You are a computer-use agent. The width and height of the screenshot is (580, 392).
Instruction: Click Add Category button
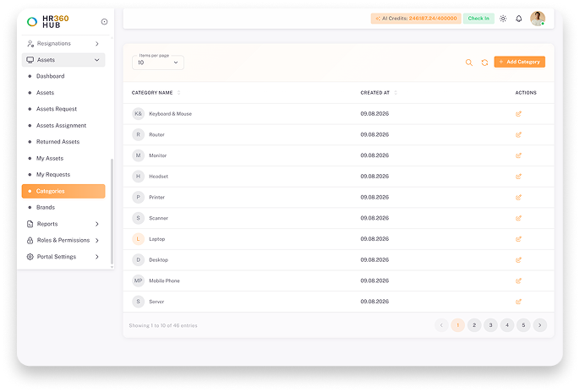click(x=519, y=62)
